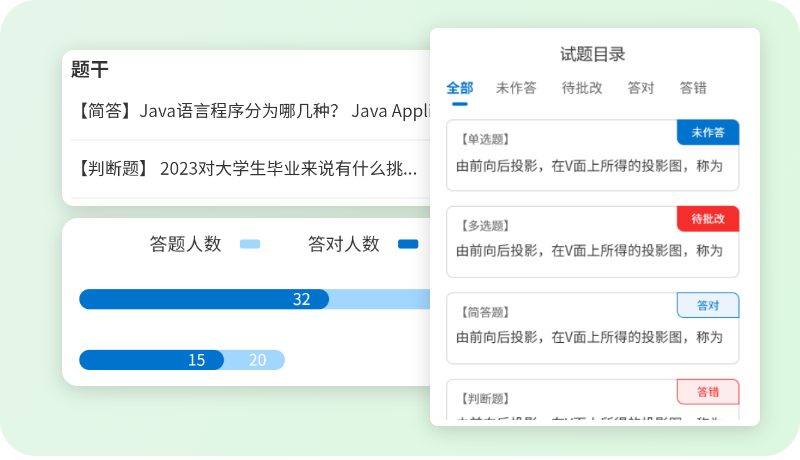This screenshot has height=460, width=800.
Task: Switch to the 未作答 tab
Action: (516, 88)
